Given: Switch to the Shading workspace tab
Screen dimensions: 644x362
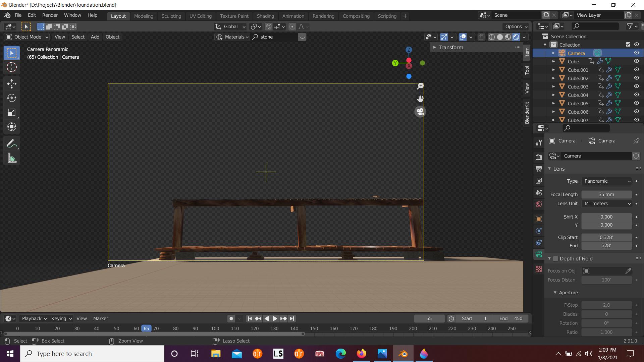Looking at the screenshot, I should (265, 16).
